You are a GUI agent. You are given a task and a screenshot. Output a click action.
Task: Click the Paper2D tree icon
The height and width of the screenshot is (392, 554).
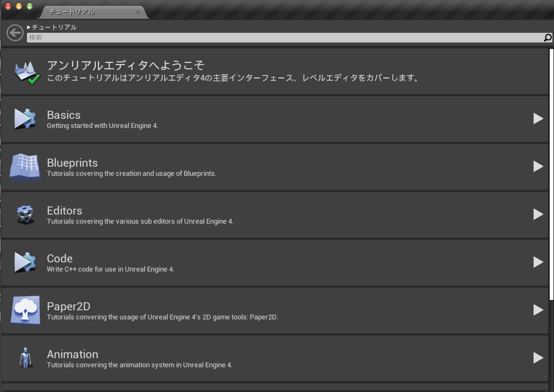point(25,310)
